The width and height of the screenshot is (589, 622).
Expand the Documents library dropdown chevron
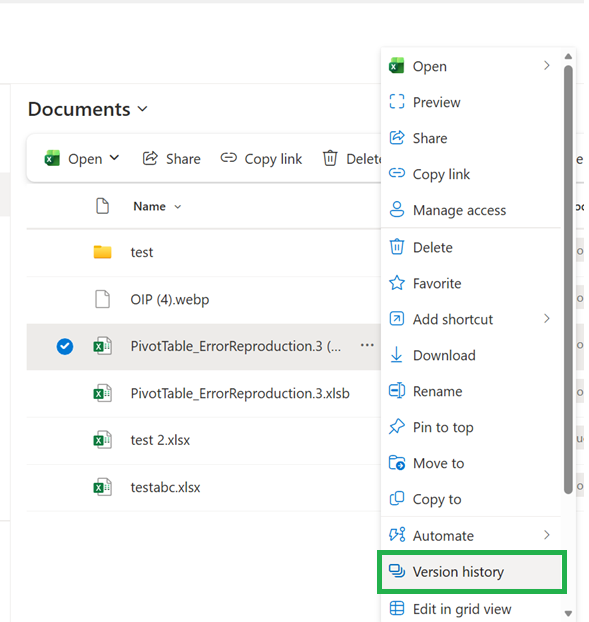(142, 109)
